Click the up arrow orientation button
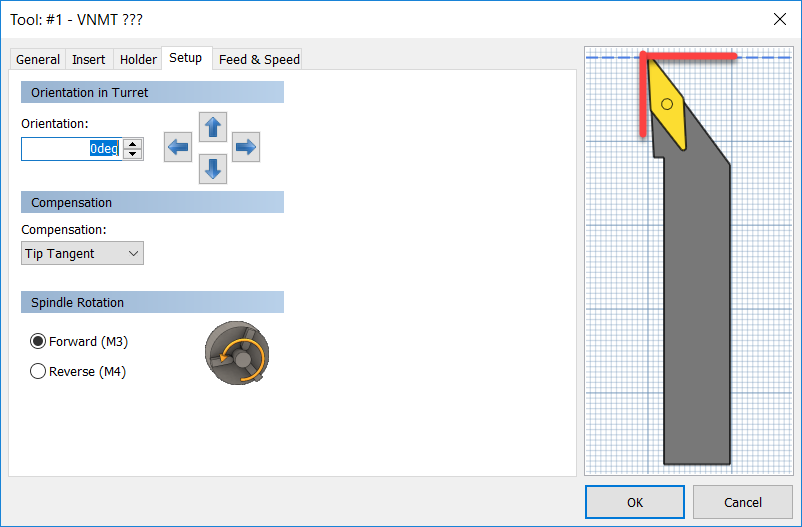This screenshot has width=802, height=527. tap(213, 127)
